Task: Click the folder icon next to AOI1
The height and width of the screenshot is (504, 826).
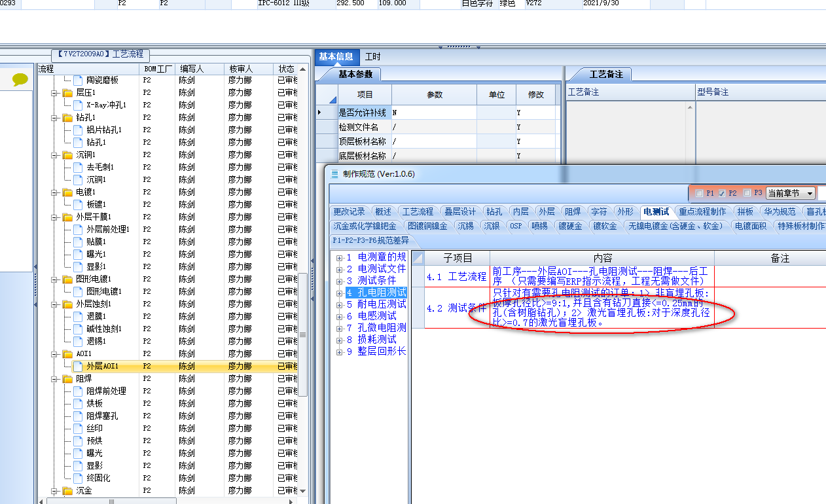Action: pos(67,354)
